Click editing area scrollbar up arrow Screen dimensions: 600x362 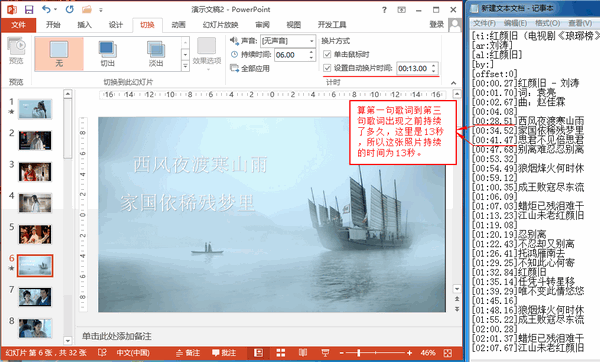pyautogui.click(x=457, y=94)
